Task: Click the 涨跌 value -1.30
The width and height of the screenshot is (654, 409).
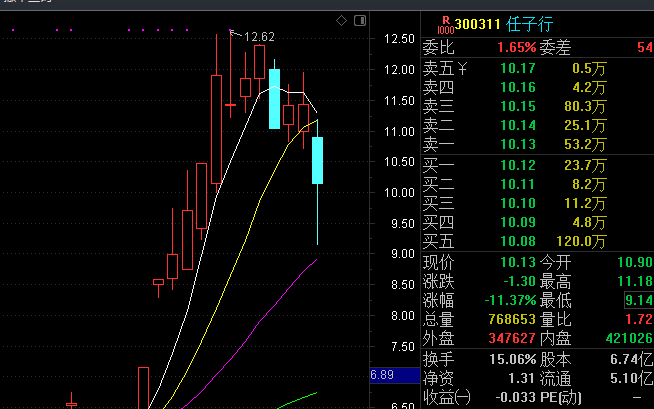Action: pos(519,282)
